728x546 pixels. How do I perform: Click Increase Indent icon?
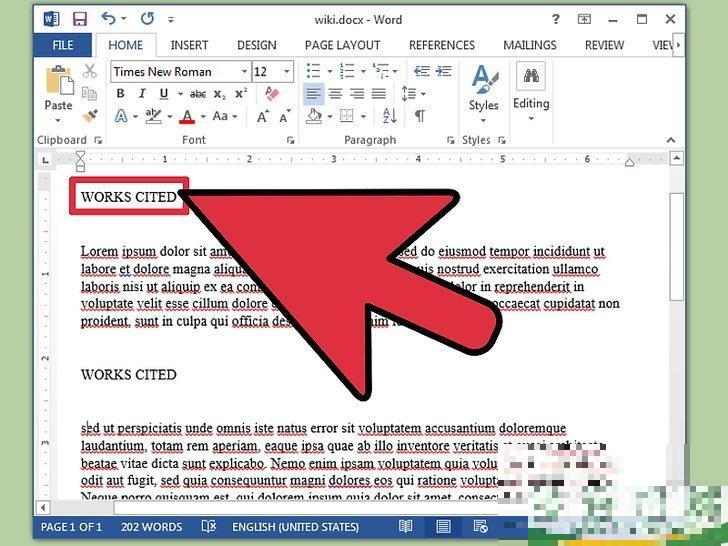point(444,71)
